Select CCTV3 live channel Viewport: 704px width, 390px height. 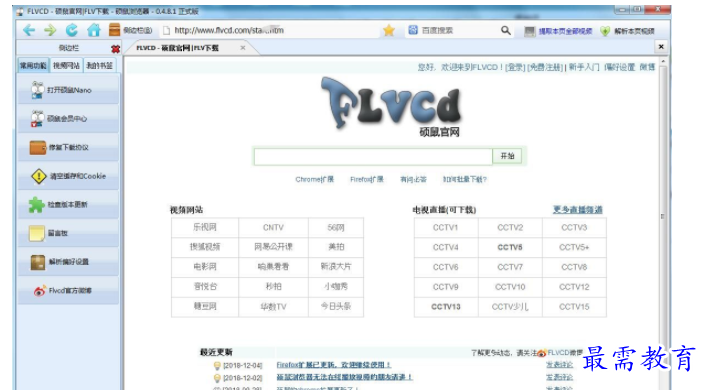(574, 228)
